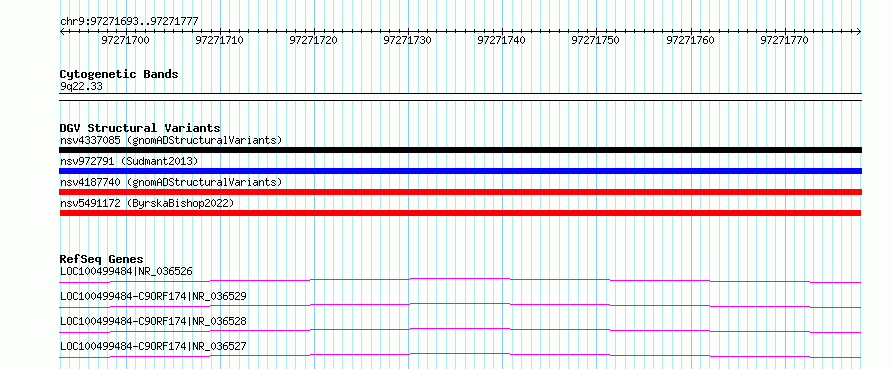Open gene LOC100499484|NR_036526 label
Screen dimensions: 890x369
pos(126,271)
